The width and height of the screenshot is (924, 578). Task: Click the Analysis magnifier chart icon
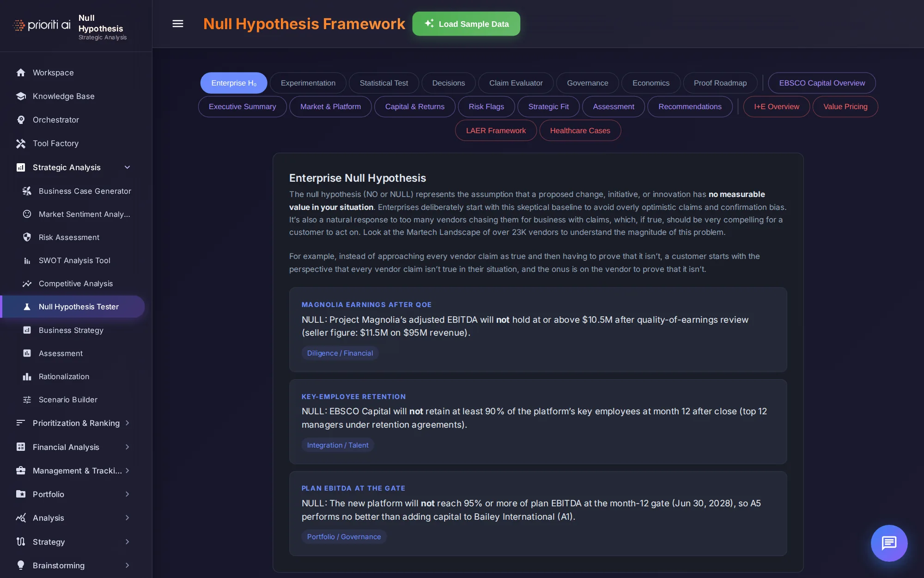pos(21,518)
